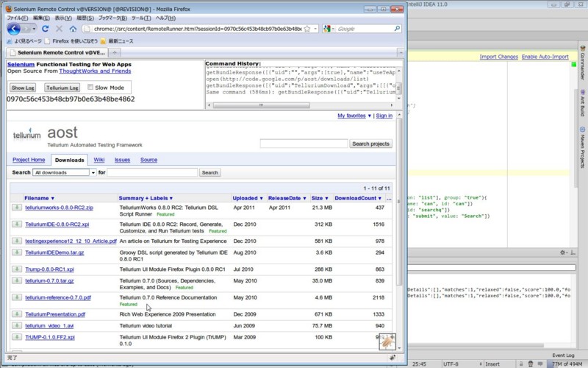Reload the page in Firefox
This screenshot has height=368, width=588.
click(x=45, y=29)
